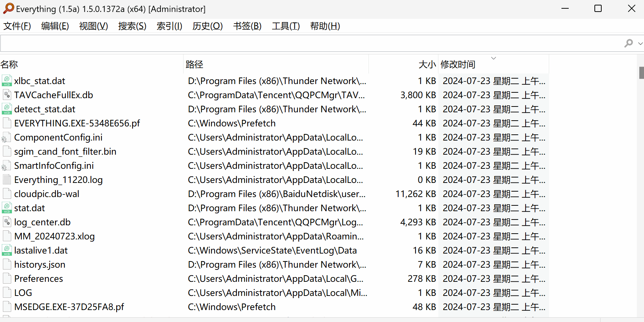Open the 书签(B) menu
The width and height of the screenshot is (644, 322).
pos(247,26)
